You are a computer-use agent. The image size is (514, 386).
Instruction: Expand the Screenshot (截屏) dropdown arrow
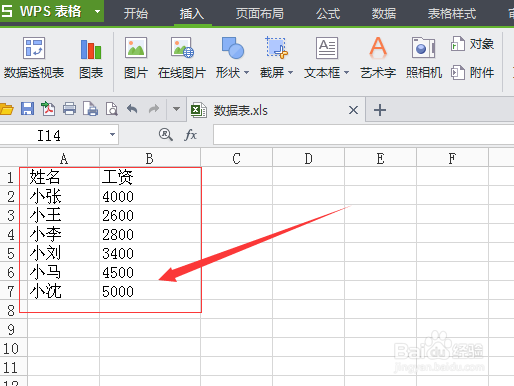tap(290, 72)
